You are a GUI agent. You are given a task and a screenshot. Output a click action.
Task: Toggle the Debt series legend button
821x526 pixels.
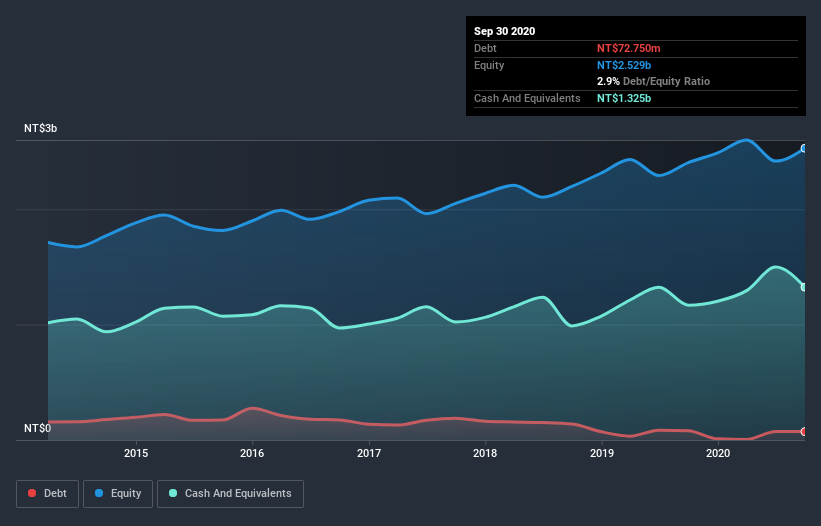point(47,494)
